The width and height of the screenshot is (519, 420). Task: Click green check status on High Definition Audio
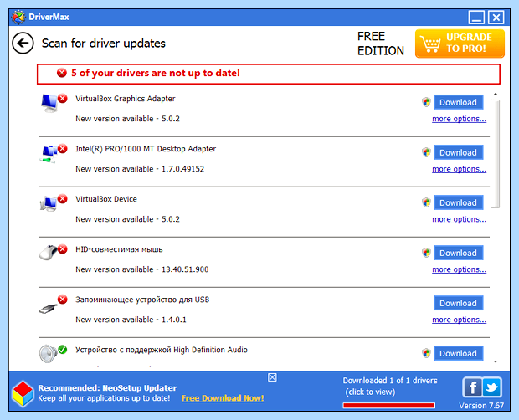click(62, 349)
